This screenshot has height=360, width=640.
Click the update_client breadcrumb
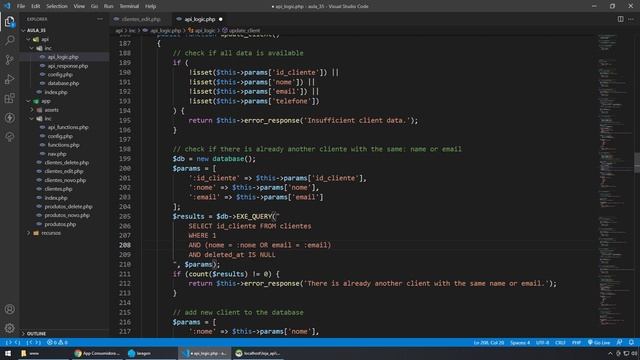244,30
